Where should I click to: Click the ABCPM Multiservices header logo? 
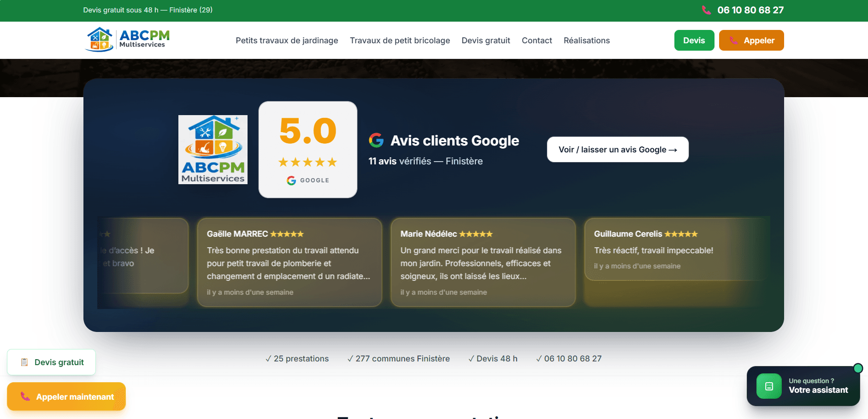128,40
